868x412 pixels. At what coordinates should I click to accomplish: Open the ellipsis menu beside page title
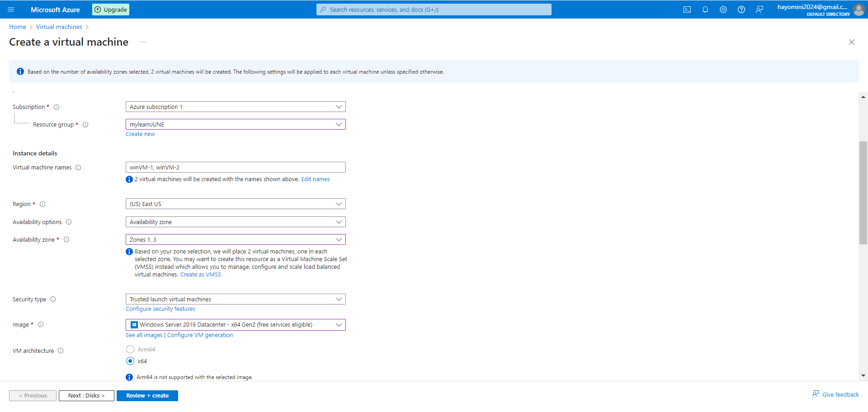(x=143, y=42)
